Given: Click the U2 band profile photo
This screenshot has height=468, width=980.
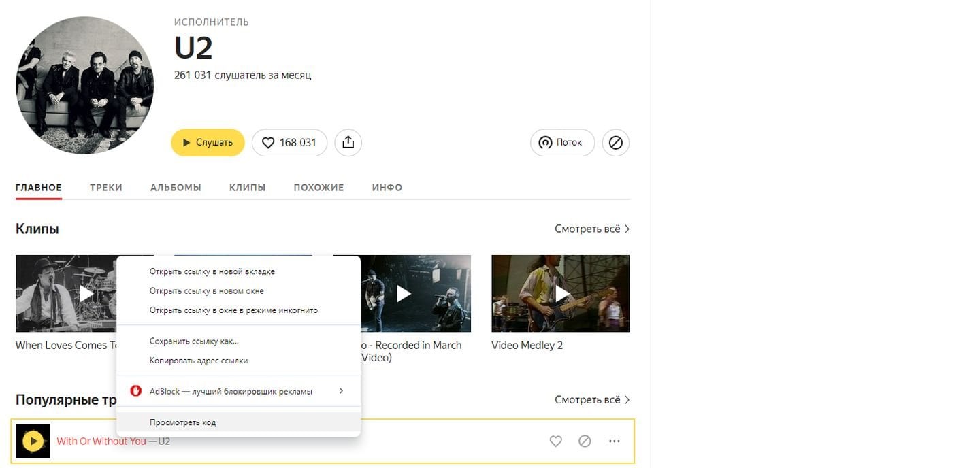Looking at the screenshot, I should pos(84,86).
